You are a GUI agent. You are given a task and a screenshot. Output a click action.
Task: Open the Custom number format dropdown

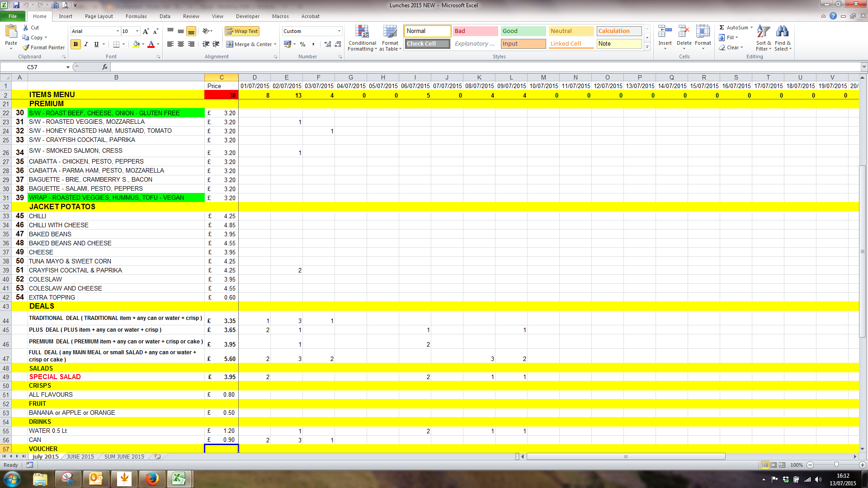pyautogui.click(x=339, y=31)
